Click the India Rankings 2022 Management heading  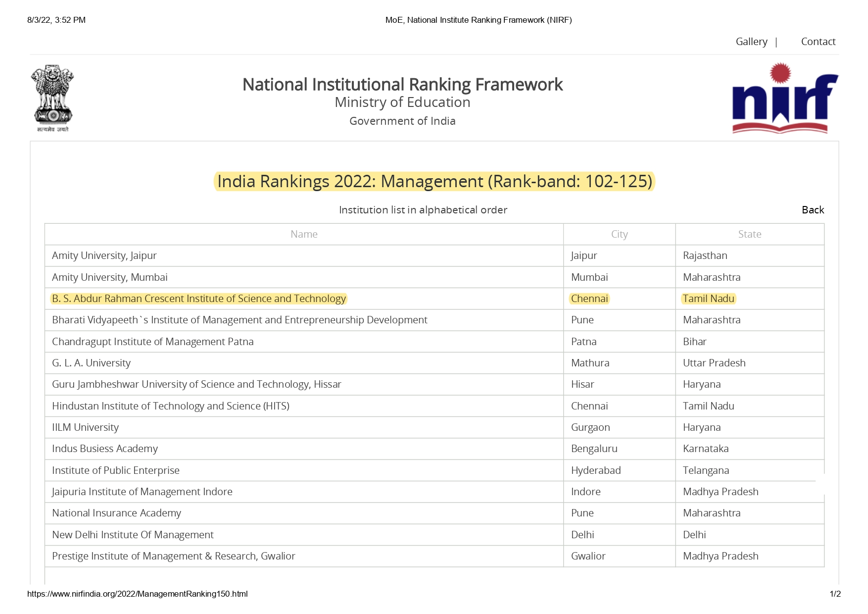pos(434,181)
